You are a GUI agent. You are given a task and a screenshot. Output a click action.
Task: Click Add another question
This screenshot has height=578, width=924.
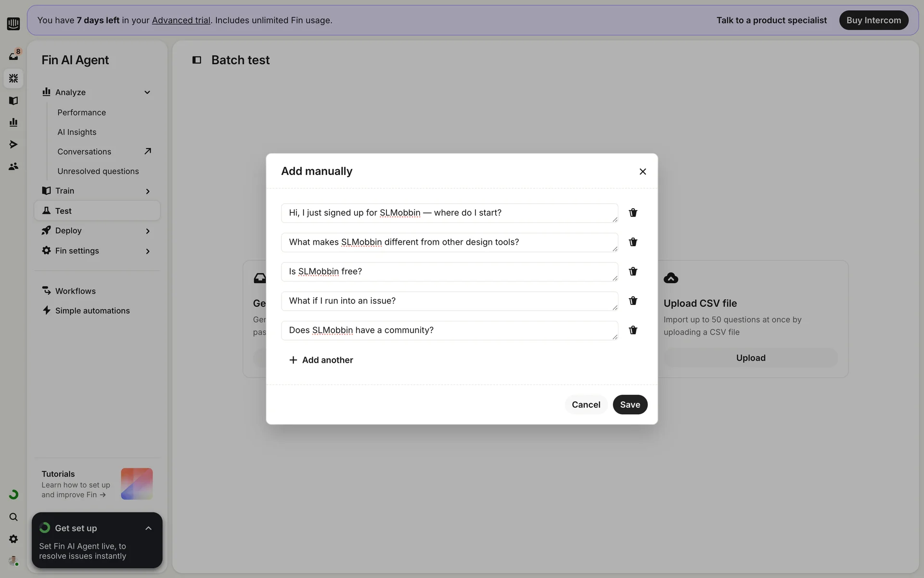(x=321, y=360)
